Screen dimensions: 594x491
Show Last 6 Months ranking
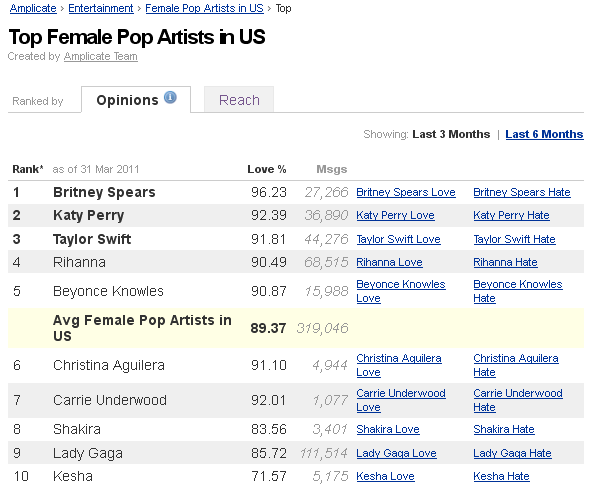(544, 134)
